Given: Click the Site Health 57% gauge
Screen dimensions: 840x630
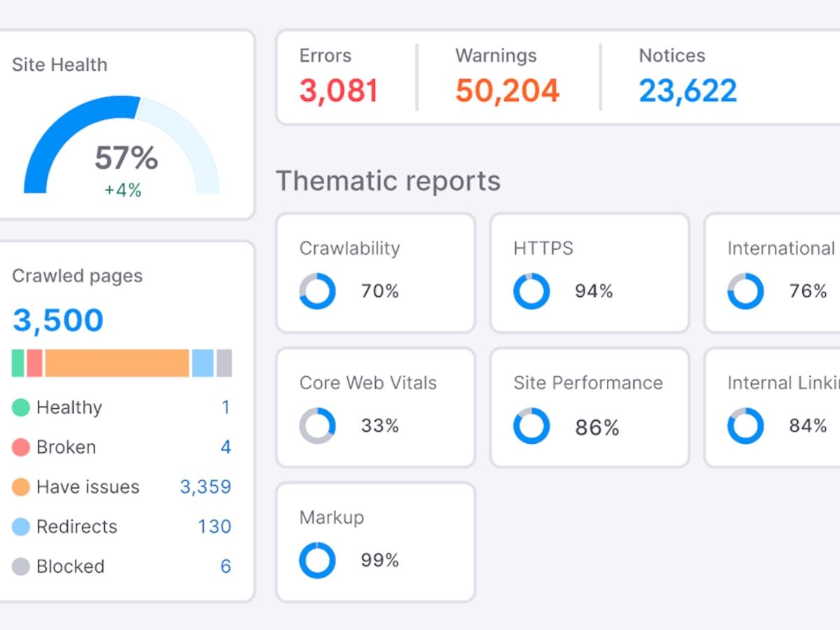Looking at the screenshot, I should (x=122, y=150).
